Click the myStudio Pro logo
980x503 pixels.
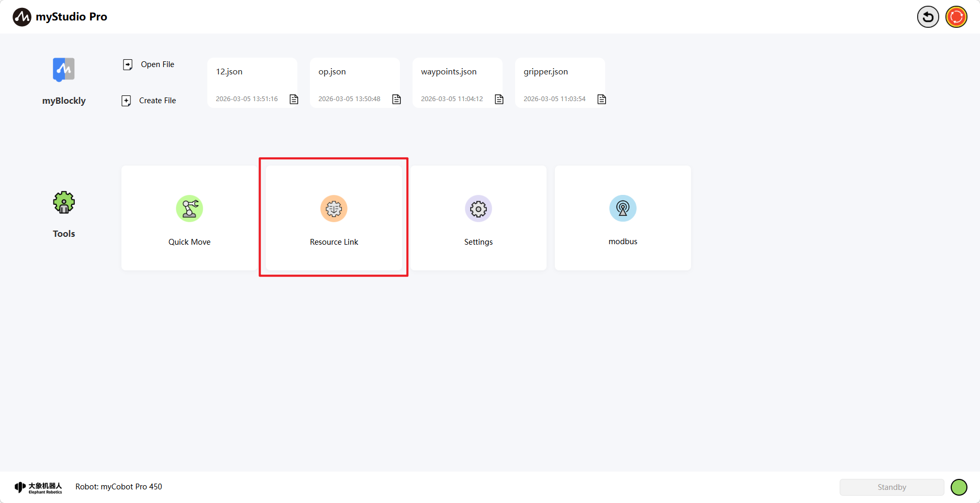[60, 17]
